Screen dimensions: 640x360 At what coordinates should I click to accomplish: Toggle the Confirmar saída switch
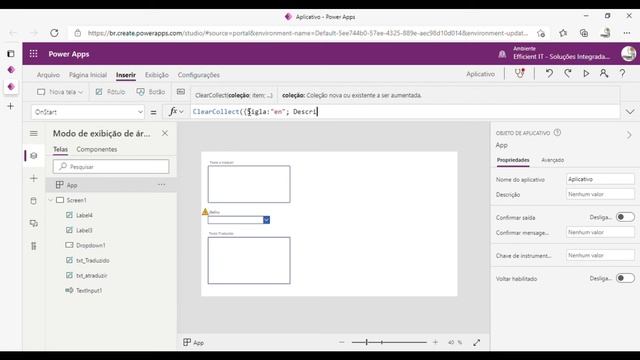[625, 217]
